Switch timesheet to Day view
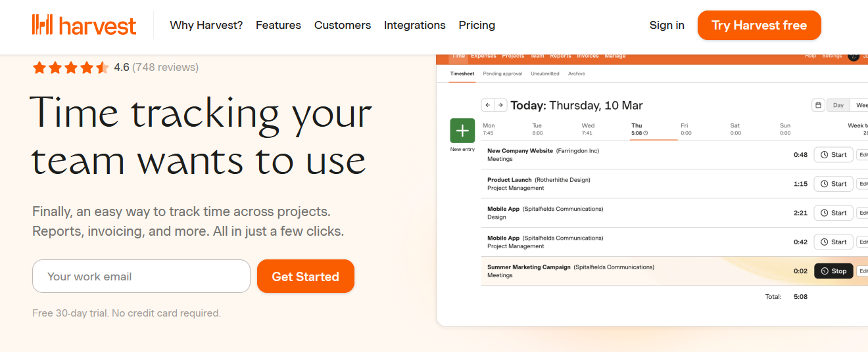 (838, 105)
